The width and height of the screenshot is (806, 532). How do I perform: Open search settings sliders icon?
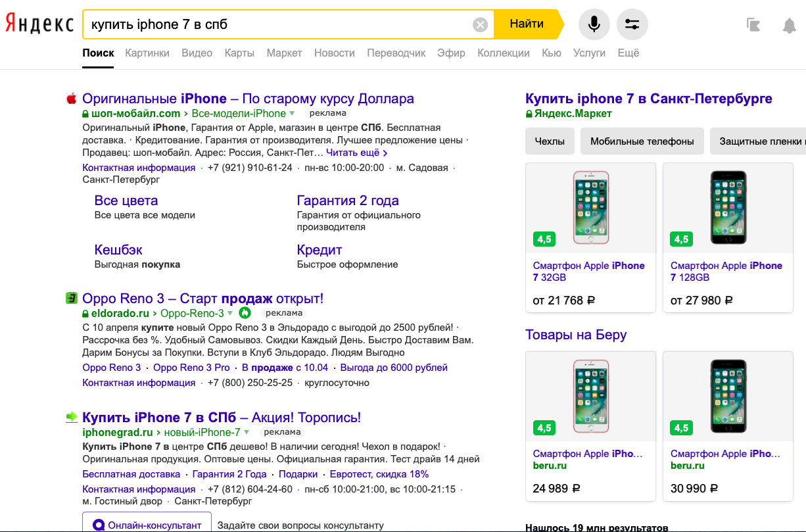click(632, 25)
